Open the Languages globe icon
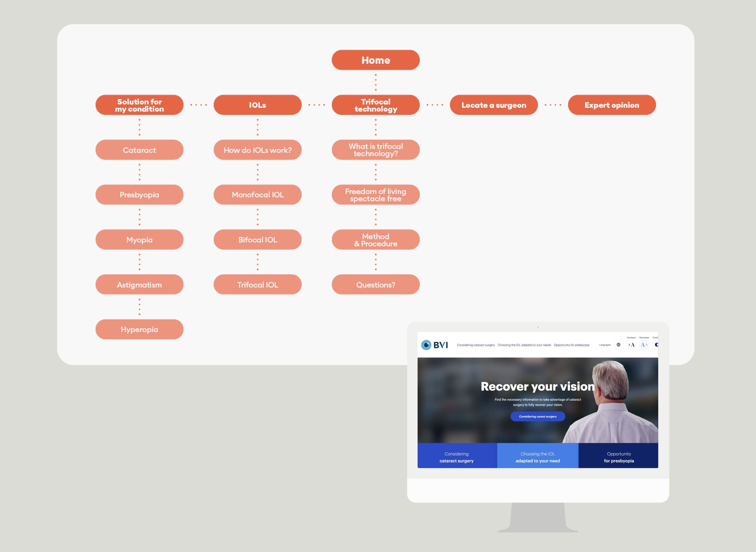This screenshot has width=756, height=552. [x=618, y=345]
